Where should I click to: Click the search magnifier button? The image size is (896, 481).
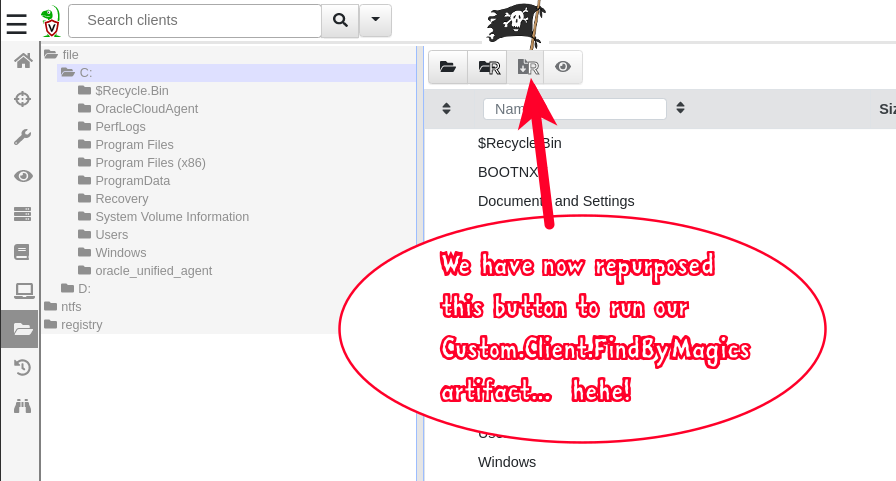click(340, 20)
